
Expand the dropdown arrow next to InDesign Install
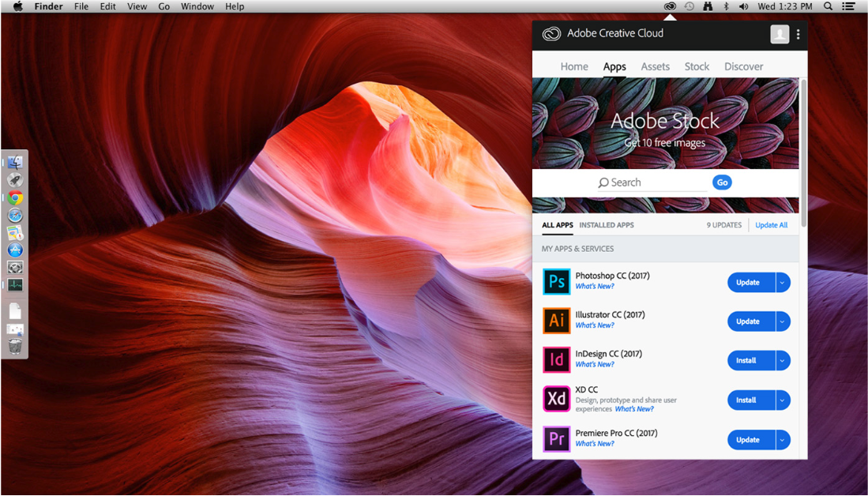(783, 361)
